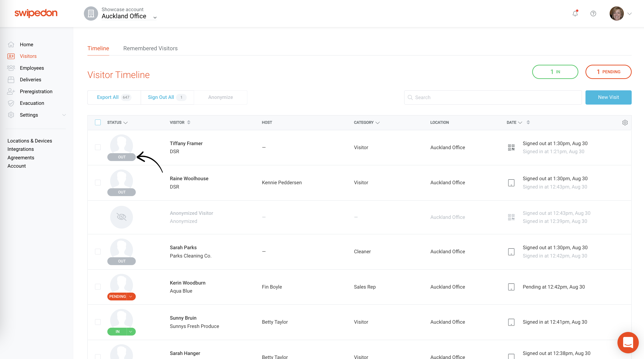Click the tablet icon in Raine Woolhouse's row
The image size is (644, 359).
pyautogui.click(x=511, y=183)
